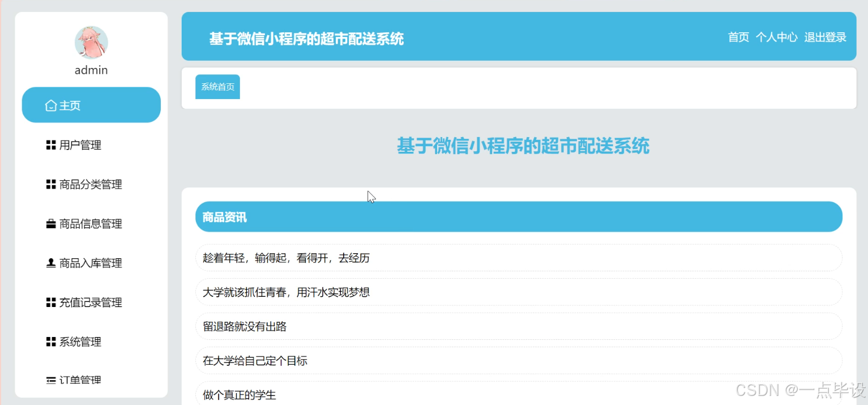This screenshot has height=405, width=868.
Task: Open 商品入库管理 in the sidebar
Action: tap(91, 263)
